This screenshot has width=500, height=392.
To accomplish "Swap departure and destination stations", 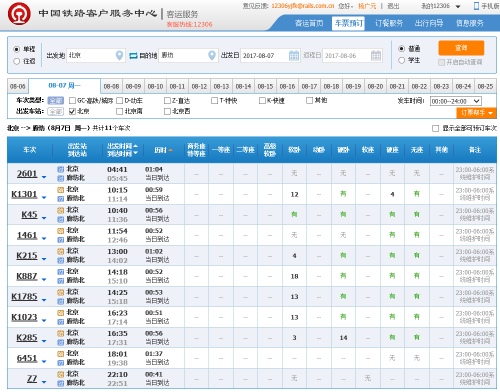I will pyautogui.click(x=133, y=56).
